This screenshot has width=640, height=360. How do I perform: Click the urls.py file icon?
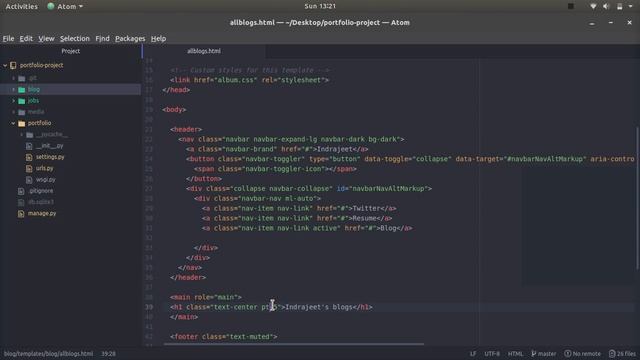[29, 168]
